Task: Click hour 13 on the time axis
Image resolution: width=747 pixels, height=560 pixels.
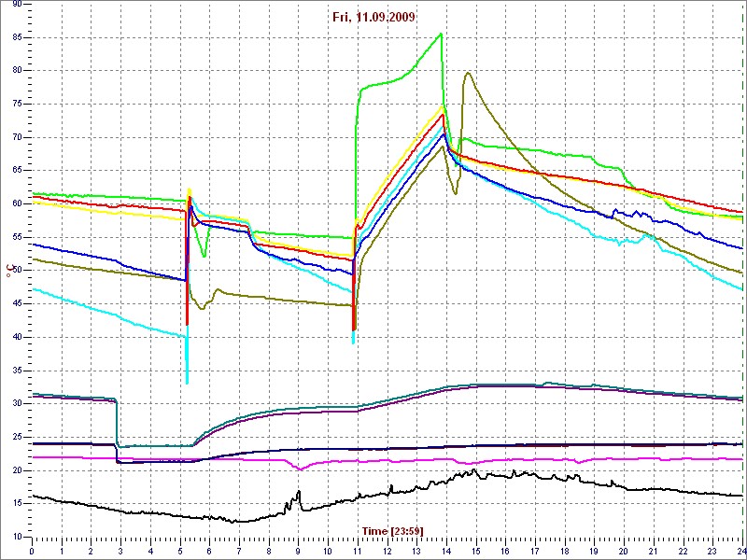Action: pyautogui.click(x=416, y=551)
